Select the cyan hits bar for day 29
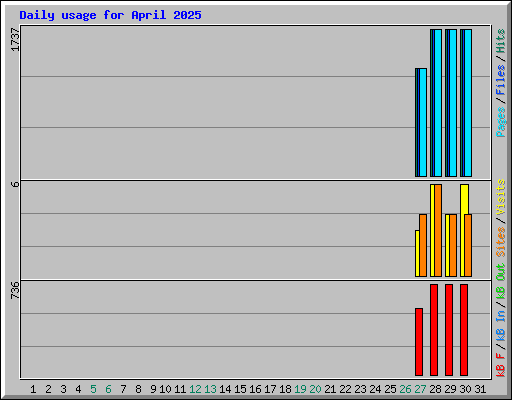The image size is (512, 400). (x=453, y=103)
